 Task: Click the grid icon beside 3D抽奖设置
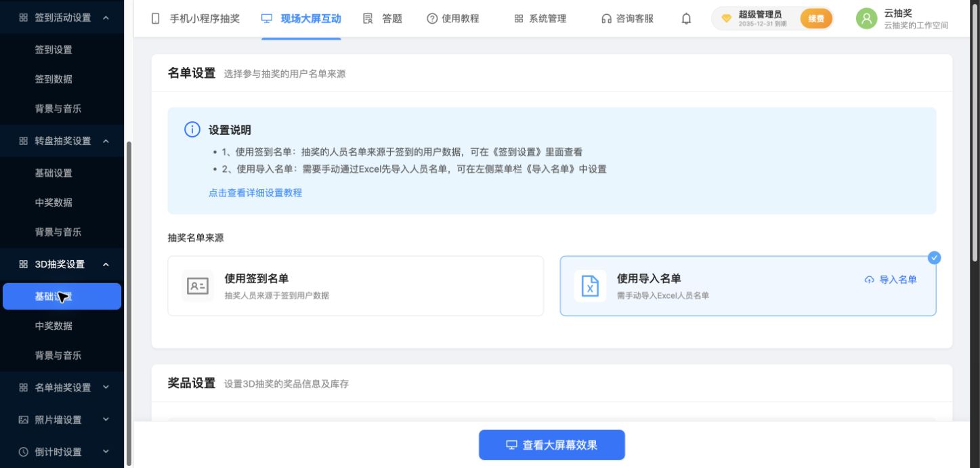point(23,264)
